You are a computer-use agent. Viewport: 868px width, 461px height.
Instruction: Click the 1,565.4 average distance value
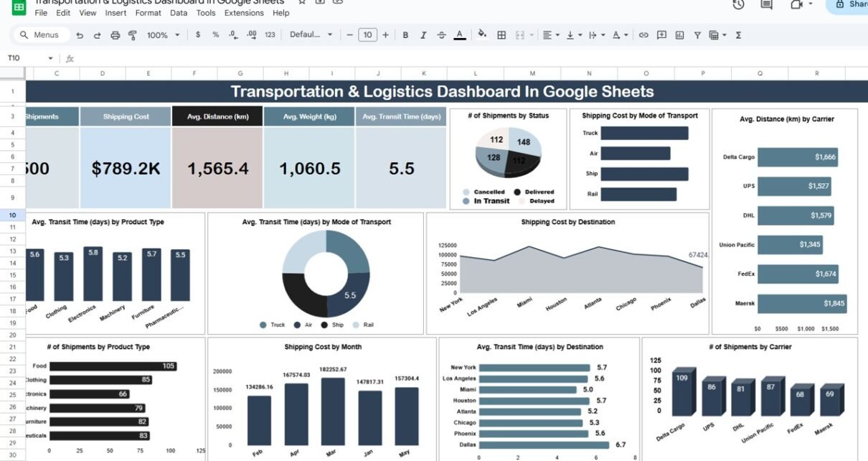[x=217, y=168]
